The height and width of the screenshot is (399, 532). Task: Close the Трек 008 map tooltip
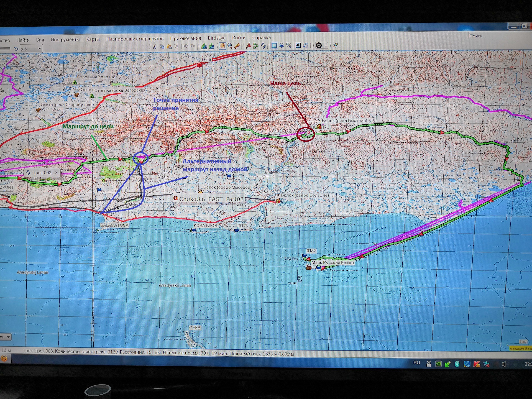(56, 173)
